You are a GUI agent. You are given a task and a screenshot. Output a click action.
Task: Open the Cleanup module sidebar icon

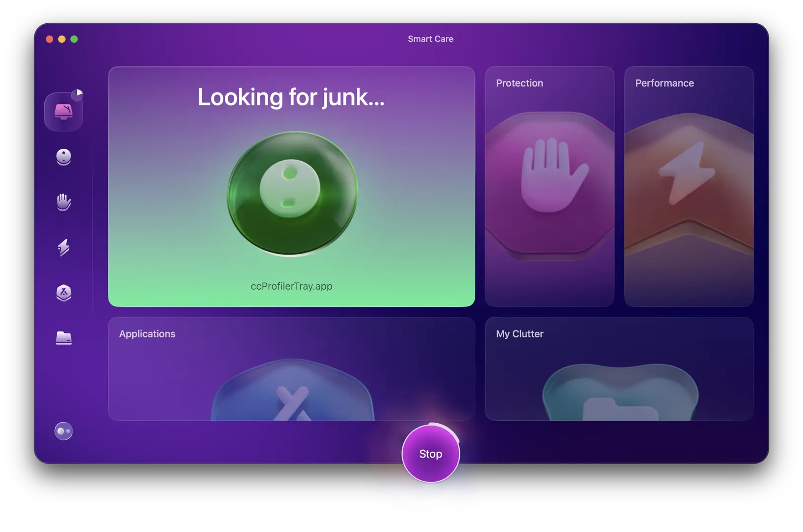click(x=64, y=157)
